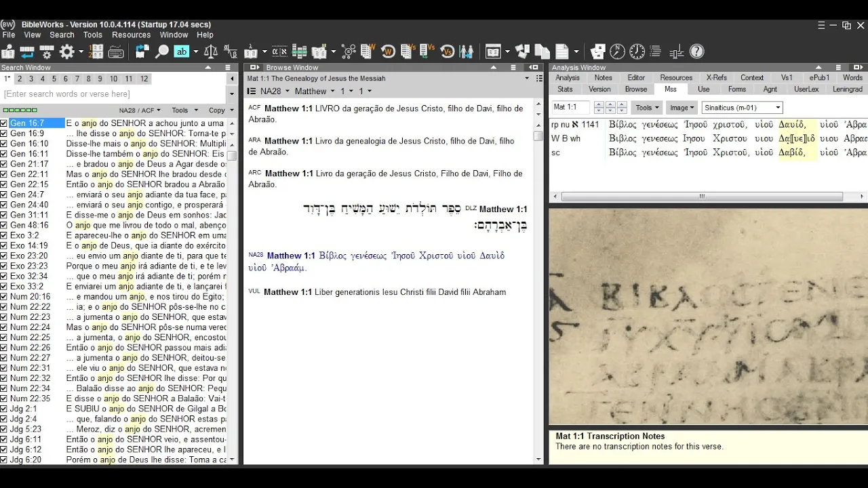Click the search words or verse input field
868x488 pixels.
tap(114, 94)
